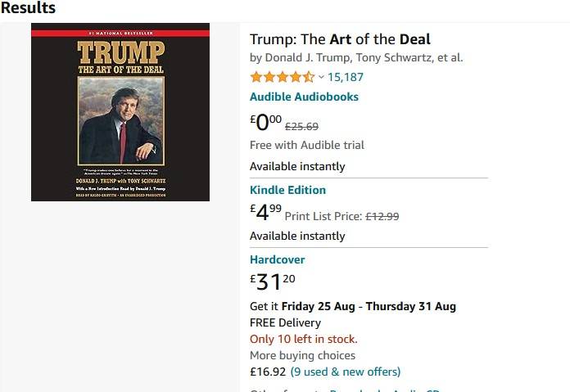Click the 'Free with Audible trial' text
This screenshot has height=392, width=570.
pyautogui.click(x=307, y=145)
